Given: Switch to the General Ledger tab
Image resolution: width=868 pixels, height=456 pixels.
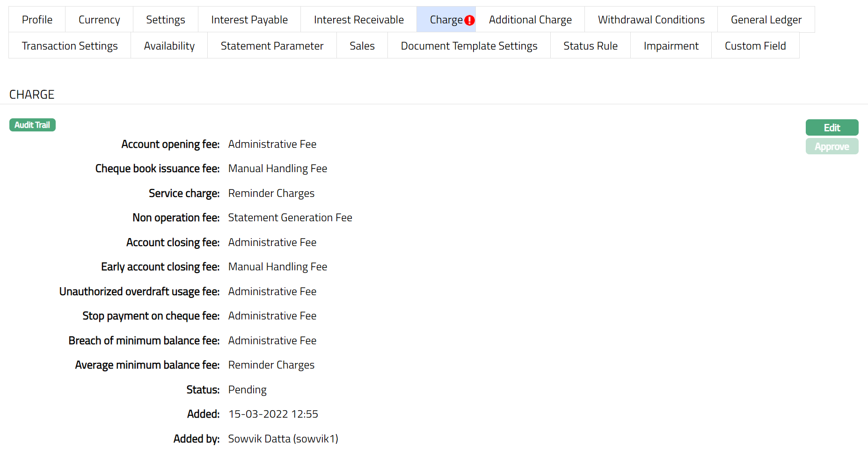Looking at the screenshot, I should (766, 20).
